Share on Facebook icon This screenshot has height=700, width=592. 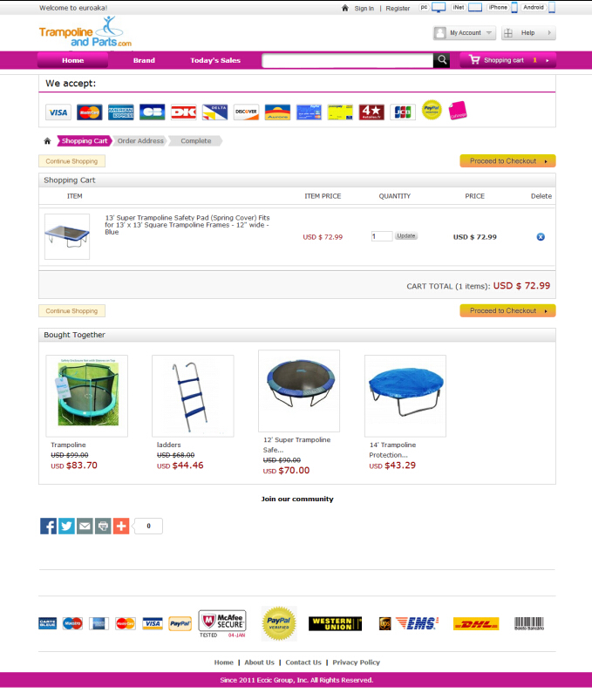[48, 526]
